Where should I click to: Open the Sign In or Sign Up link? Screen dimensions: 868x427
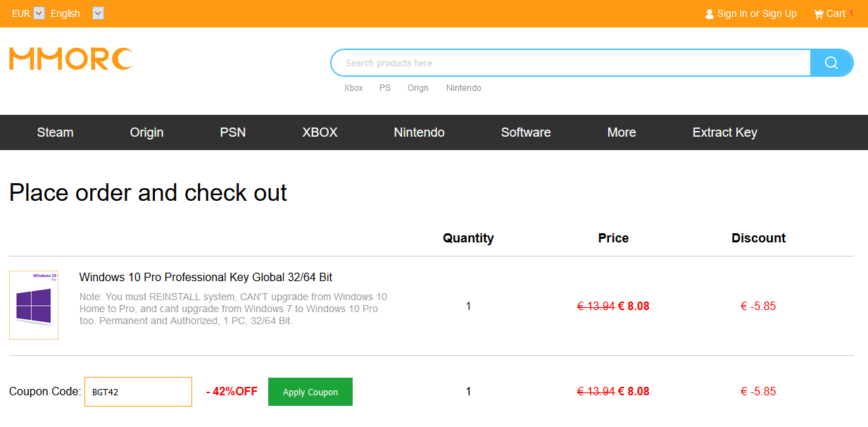[x=757, y=13]
